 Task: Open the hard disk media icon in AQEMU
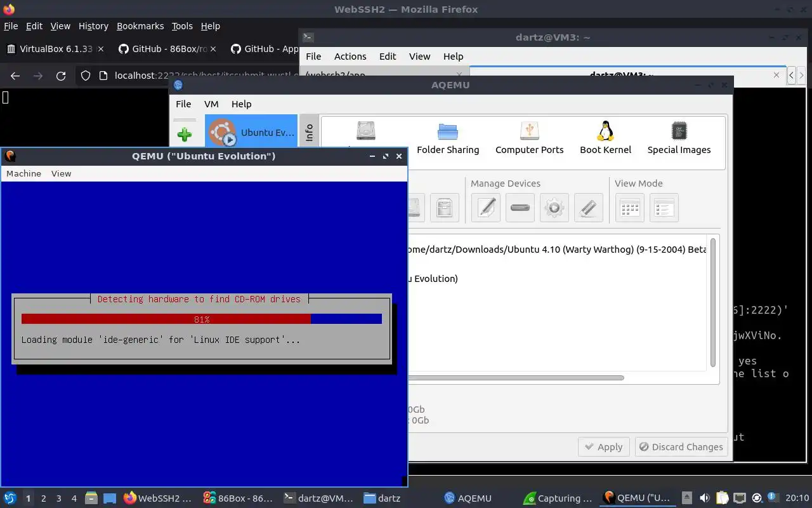tap(366, 131)
